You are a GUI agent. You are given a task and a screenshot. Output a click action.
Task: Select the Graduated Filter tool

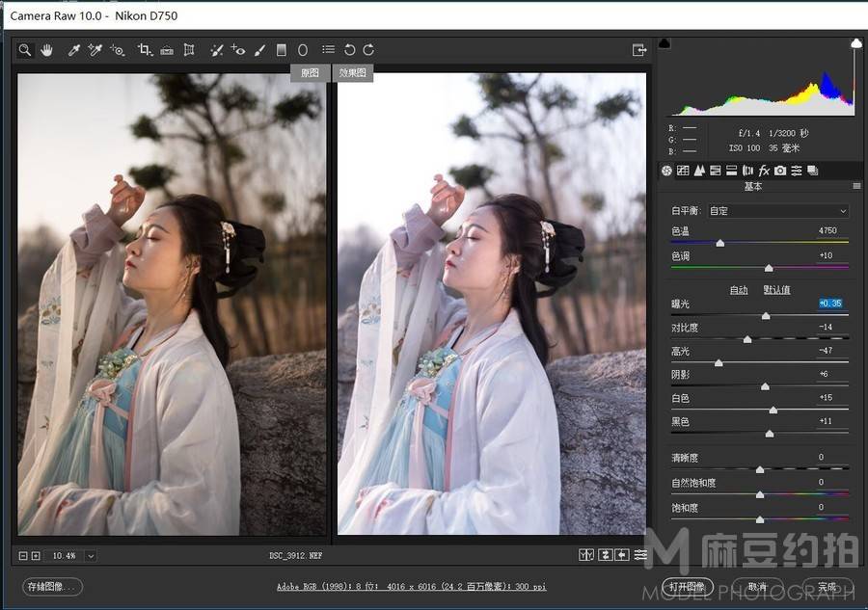click(x=282, y=50)
